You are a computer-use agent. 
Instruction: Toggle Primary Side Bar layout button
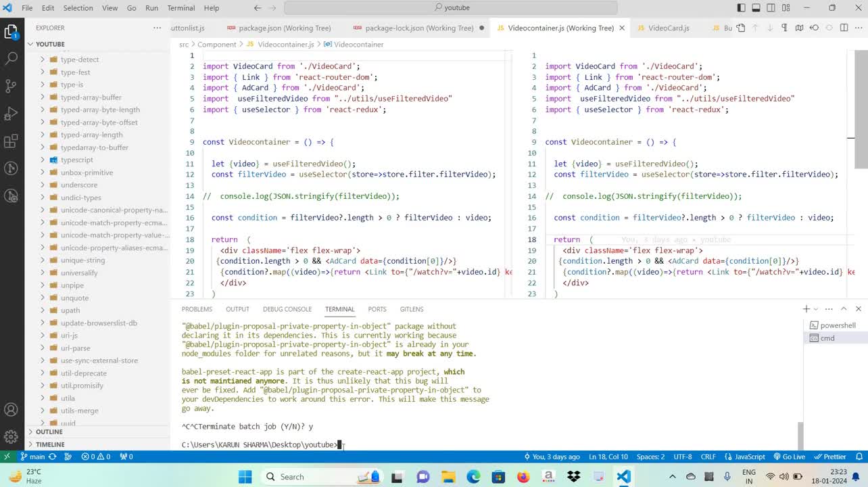[x=742, y=8]
